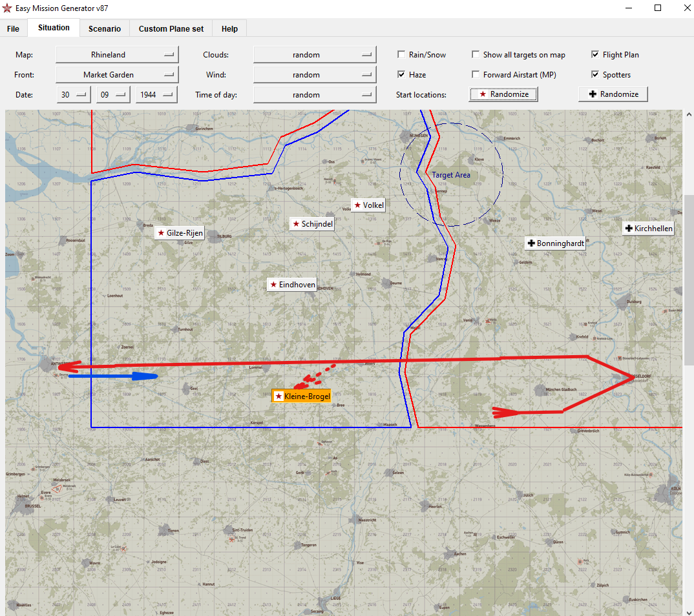Image resolution: width=694 pixels, height=616 pixels.
Task: Select the highlighted Kleine-Brogel airfield marker
Action: [x=302, y=396]
